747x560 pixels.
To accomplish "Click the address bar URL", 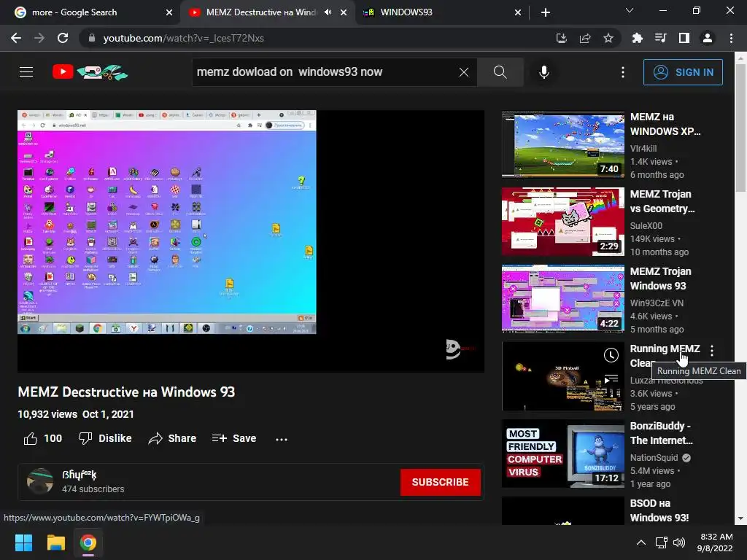I will pyautogui.click(x=183, y=38).
